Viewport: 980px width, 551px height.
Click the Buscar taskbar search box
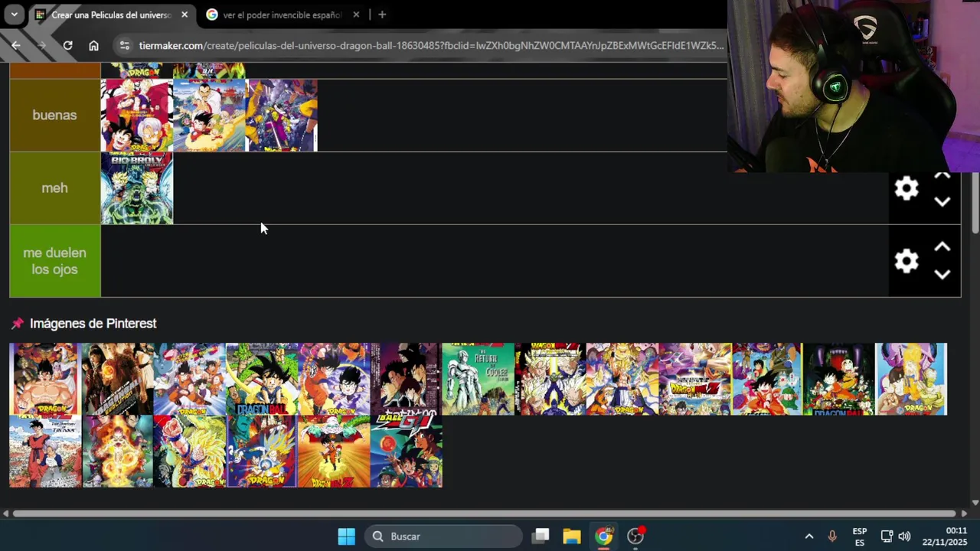point(444,536)
